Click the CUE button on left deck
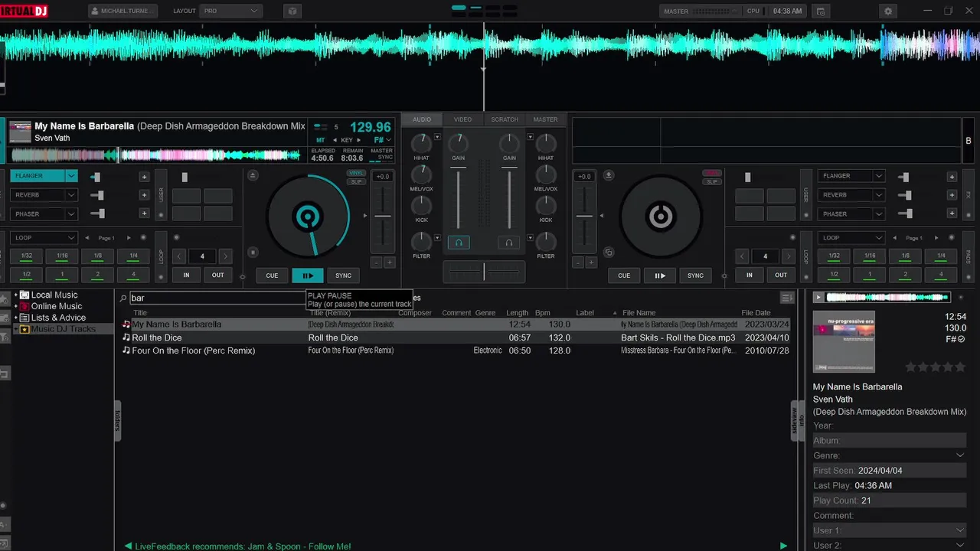 click(272, 275)
